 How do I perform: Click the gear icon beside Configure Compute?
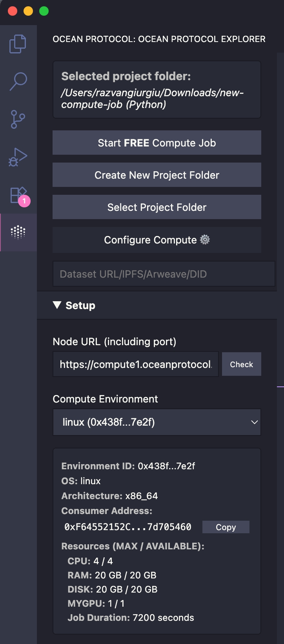(205, 240)
